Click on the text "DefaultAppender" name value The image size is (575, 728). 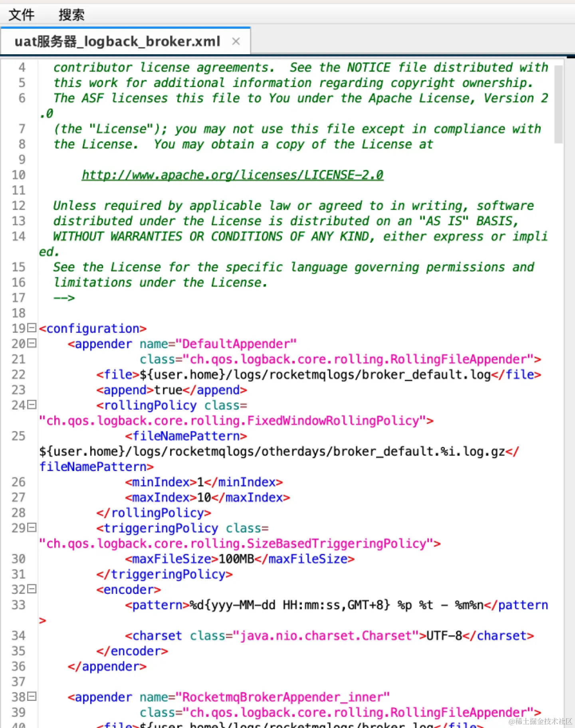(x=236, y=344)
